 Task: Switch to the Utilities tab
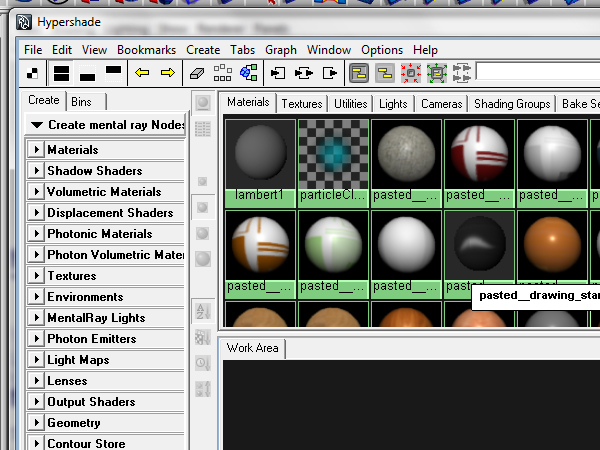click(x=351, y=104)
